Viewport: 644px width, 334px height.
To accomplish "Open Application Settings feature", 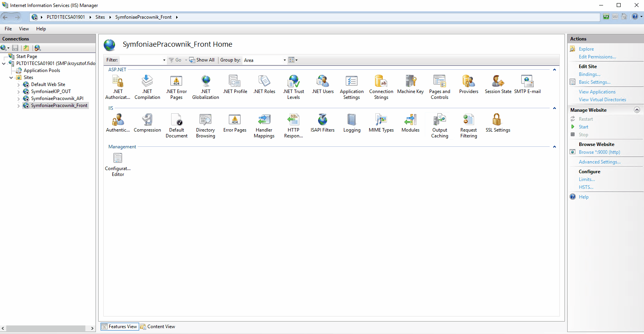I will (x=352, y=87).
